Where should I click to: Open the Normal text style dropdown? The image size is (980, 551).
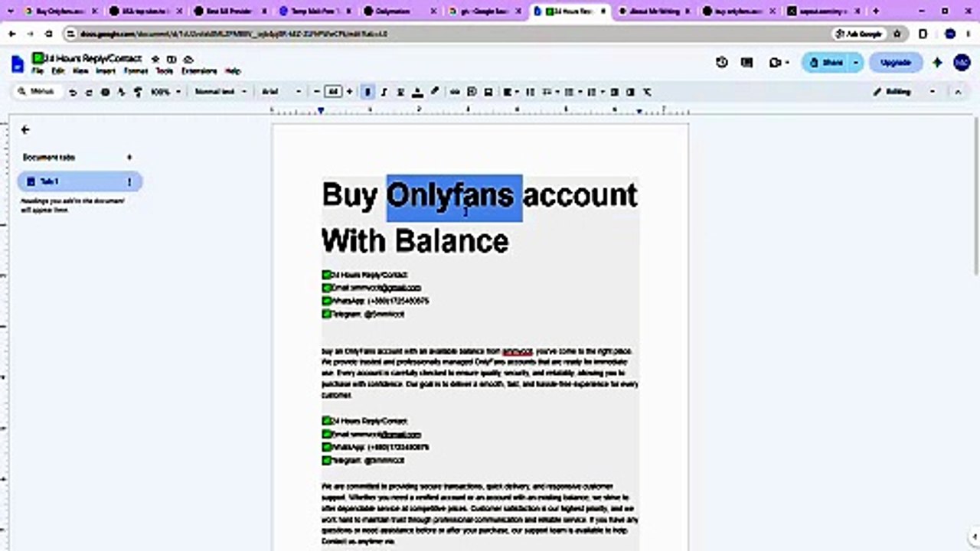coord(220,92)
